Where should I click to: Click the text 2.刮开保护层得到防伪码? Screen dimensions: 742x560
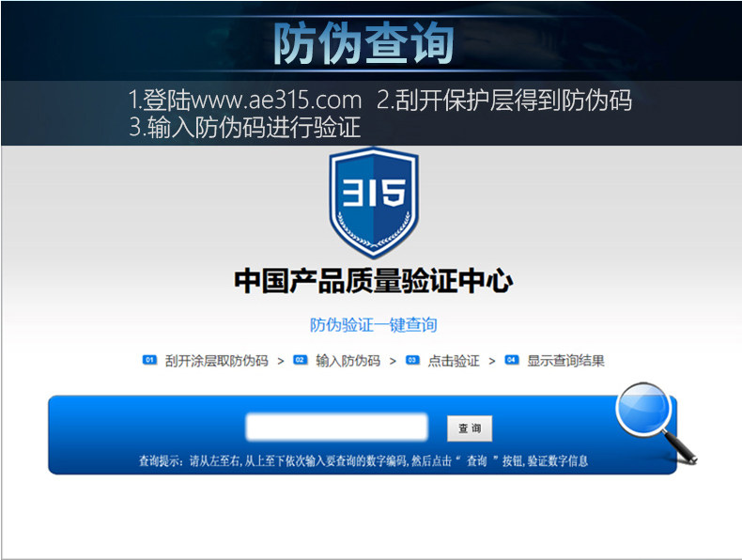pyautogui.click(x=504, y=100)
